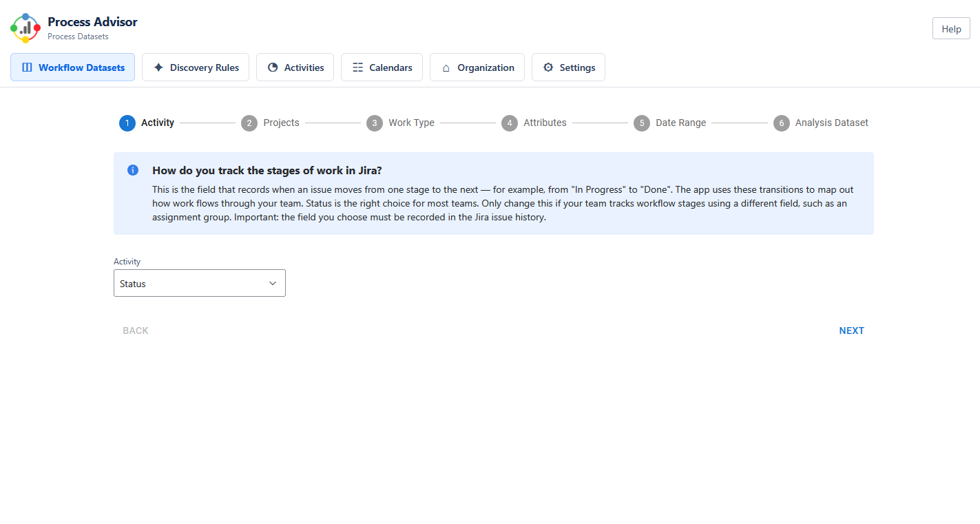Open the Organization tab
This screenshot has width=980, height=524.
pyautogui.click(x=477, y=67)
